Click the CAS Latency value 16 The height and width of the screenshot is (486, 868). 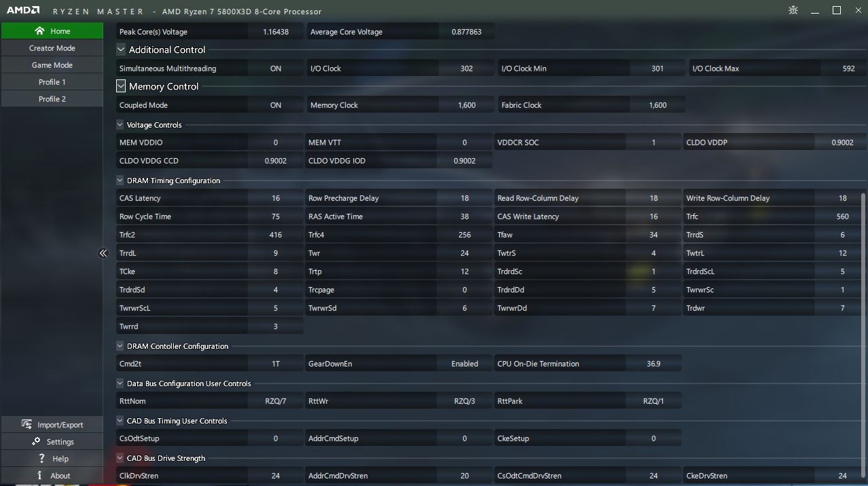point(276,198)
